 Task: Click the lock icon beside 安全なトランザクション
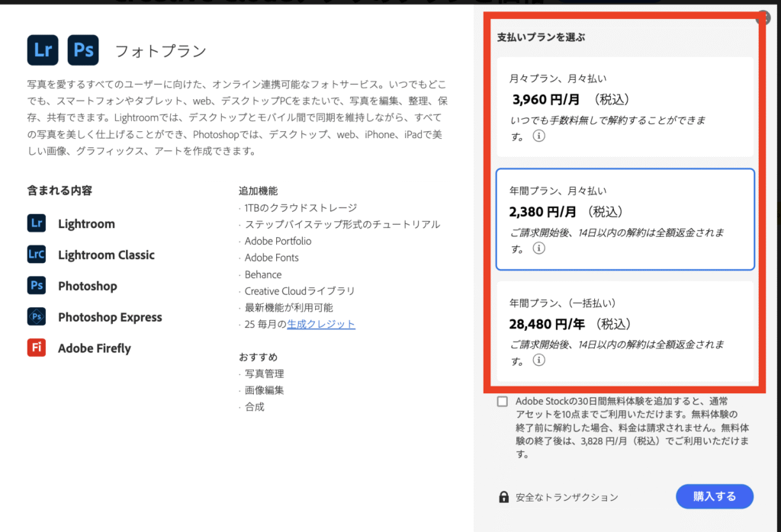point(503,497)
